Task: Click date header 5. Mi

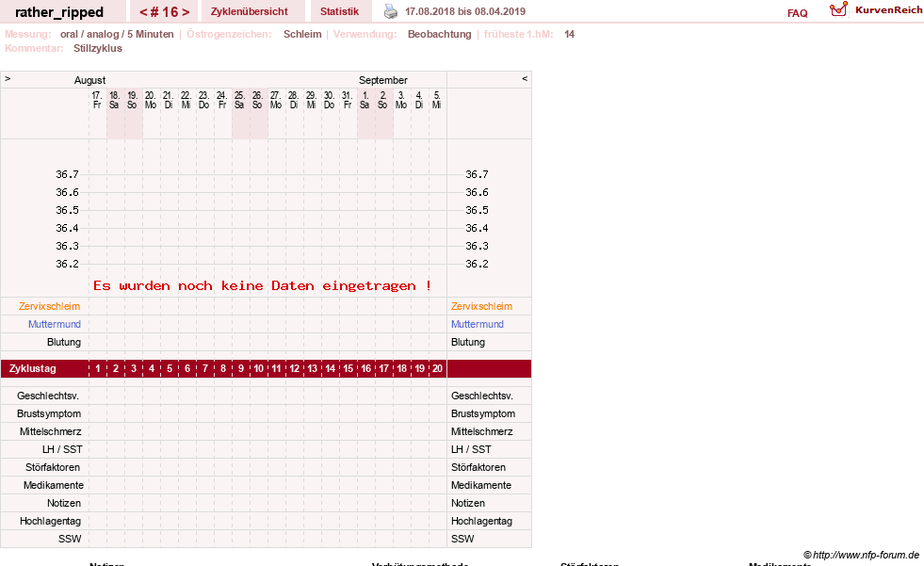Action: click(x=437, y=100)
